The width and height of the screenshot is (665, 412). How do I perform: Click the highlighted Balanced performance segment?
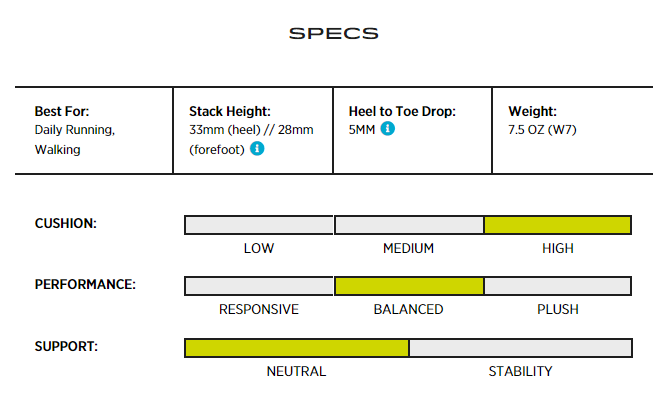click(408, 286)
